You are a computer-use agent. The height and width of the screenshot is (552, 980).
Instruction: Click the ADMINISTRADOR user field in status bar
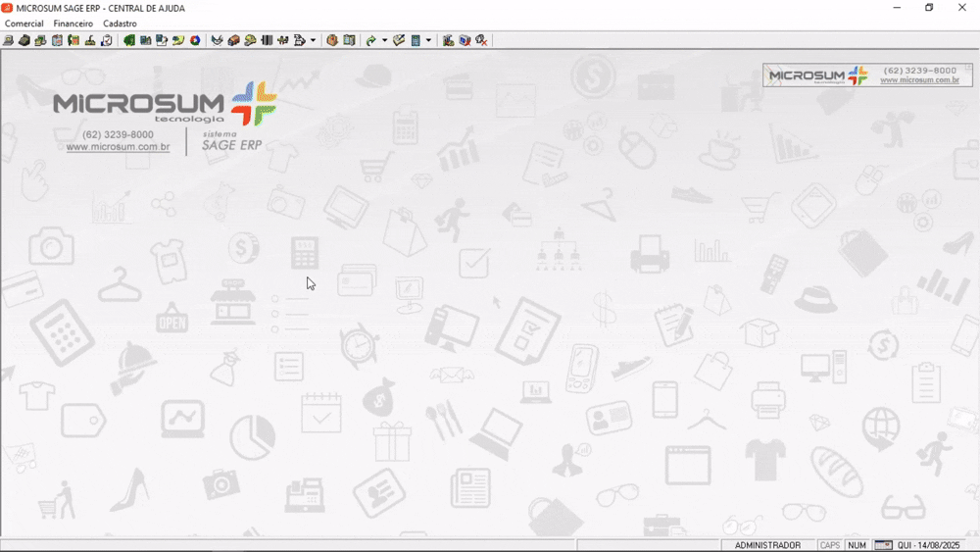(767, 545)
